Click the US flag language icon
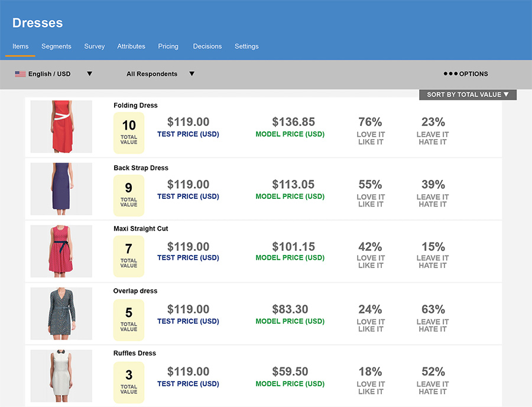The width and height of the screenshot is (532, 407). (20, 74)
